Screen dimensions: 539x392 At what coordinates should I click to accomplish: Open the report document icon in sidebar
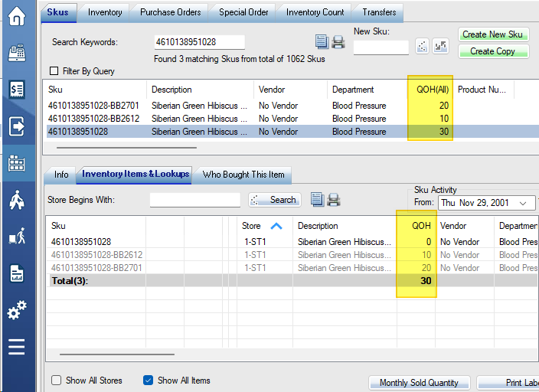coord(17,273)
